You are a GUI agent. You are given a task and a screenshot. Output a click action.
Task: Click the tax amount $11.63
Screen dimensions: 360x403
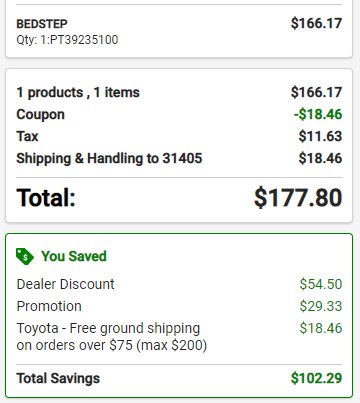click(x=320, y=136)
